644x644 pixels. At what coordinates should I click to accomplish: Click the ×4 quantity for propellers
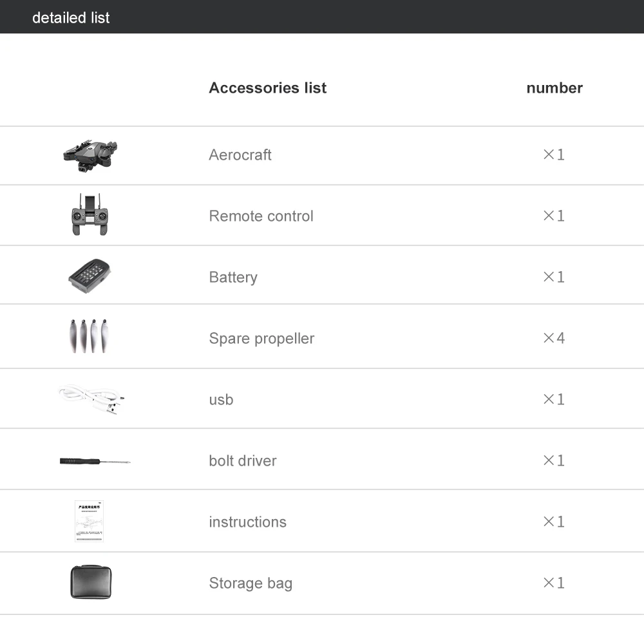[x=554, y=338]
